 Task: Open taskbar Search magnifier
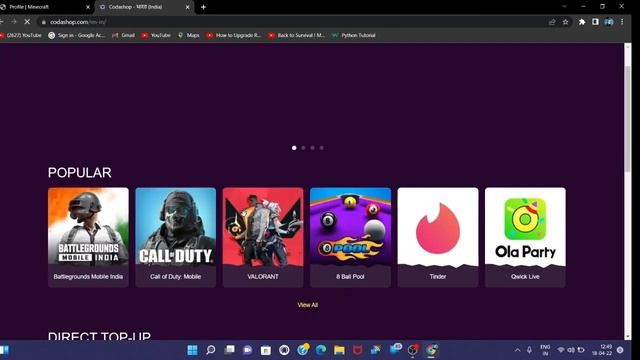pyautogui.click(x=211, y=350)
